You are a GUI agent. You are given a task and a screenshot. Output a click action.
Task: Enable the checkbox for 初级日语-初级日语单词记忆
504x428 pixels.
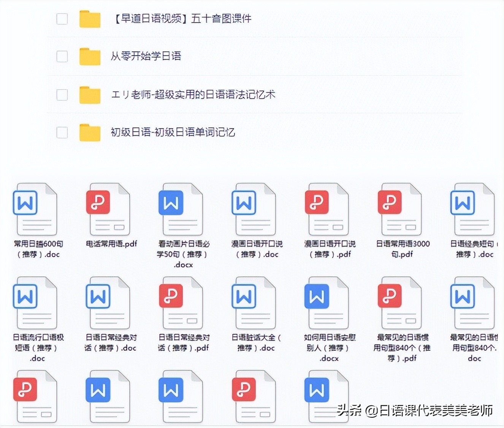[62, 133]
